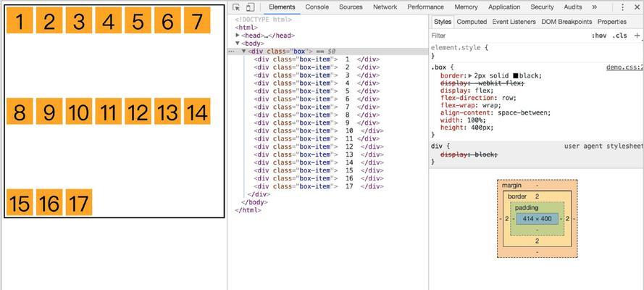Click the align-content: space-between value
The height and width of the screenshot is (290, 644).
point(523,113)
